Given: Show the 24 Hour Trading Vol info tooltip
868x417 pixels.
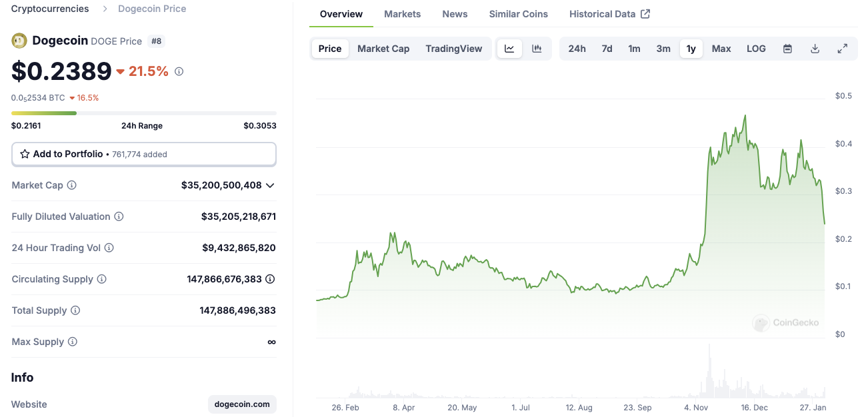Looking at the screenshot, I should (x=109, y=248).
